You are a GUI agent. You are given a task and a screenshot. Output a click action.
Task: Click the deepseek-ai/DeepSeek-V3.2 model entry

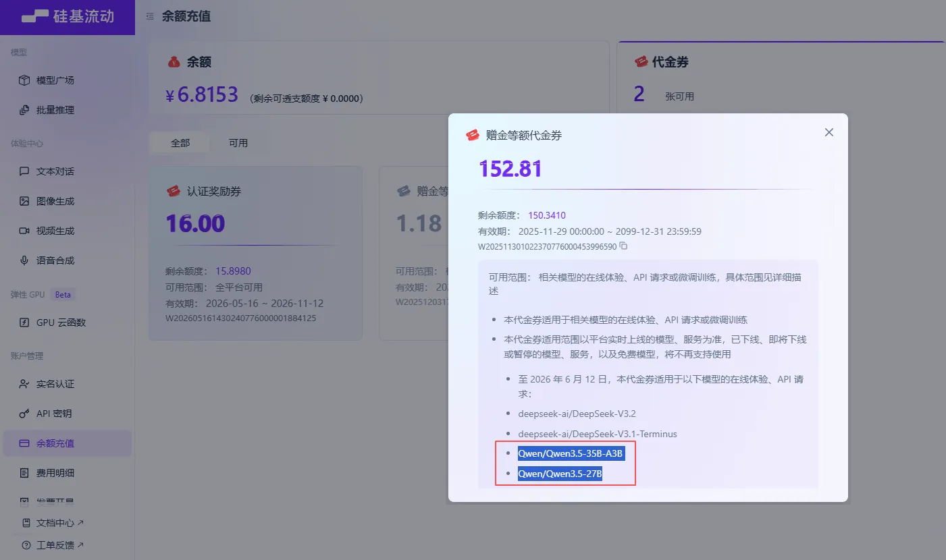coord(577,414)
